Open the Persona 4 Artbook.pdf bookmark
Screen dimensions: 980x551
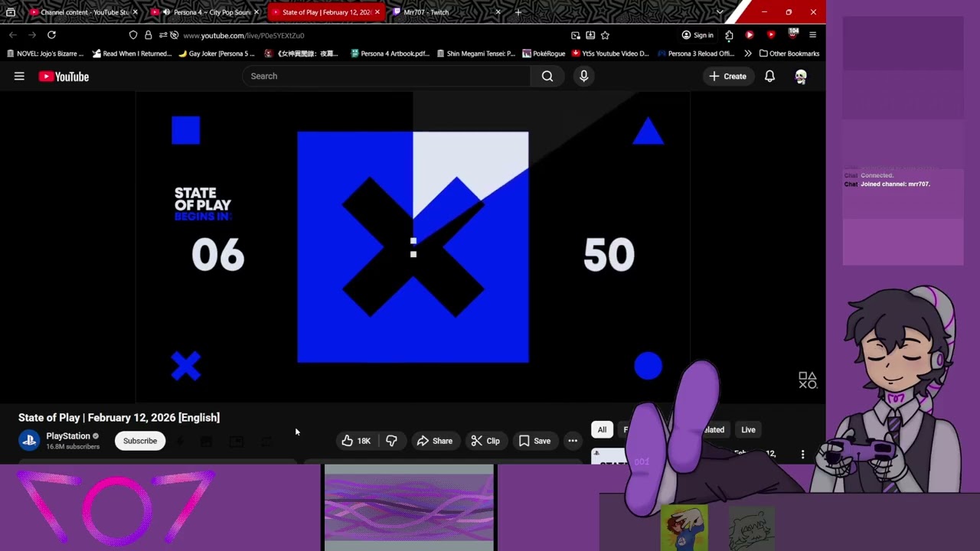pos(390,54)
